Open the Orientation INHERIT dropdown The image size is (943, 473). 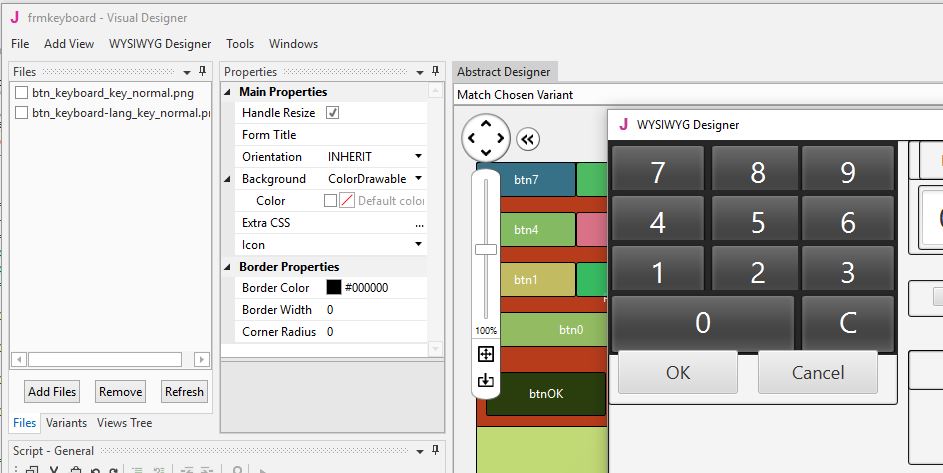point(419,156)
